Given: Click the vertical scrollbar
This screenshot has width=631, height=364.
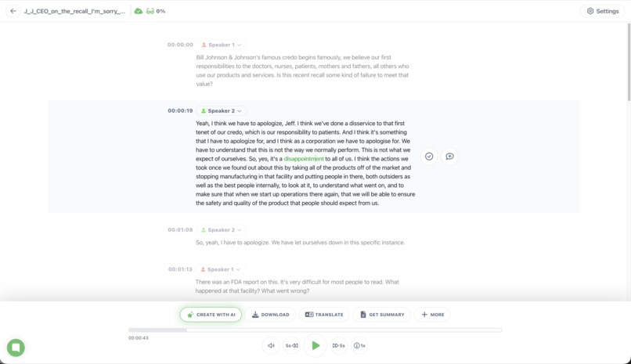Looking at the screenshot, I should (x=629, y=63).
